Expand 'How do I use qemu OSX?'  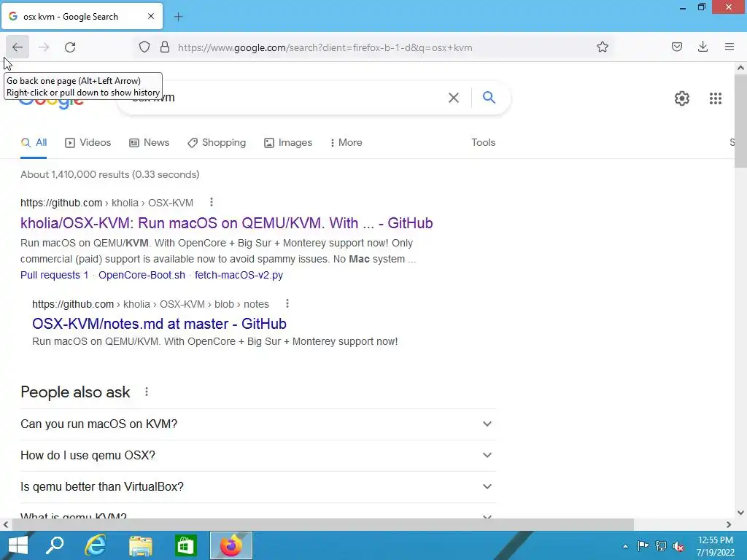pos(258,455)
